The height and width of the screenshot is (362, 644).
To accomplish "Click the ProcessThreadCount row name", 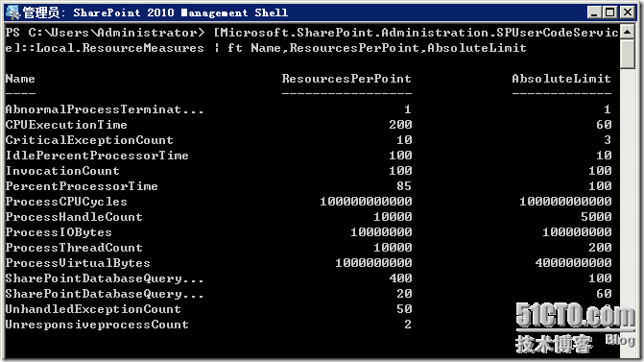I will (x=74, y=248).
